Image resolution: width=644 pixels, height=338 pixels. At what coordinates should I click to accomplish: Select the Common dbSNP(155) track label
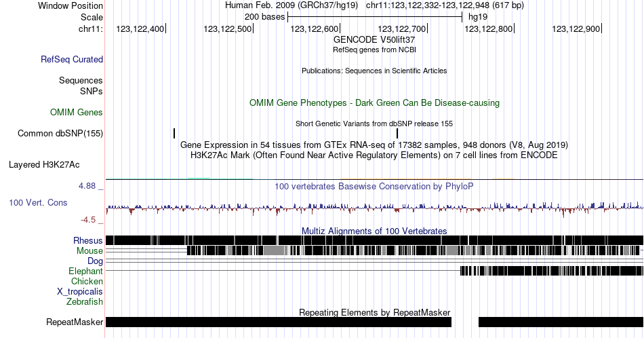[x=60, y=134]
